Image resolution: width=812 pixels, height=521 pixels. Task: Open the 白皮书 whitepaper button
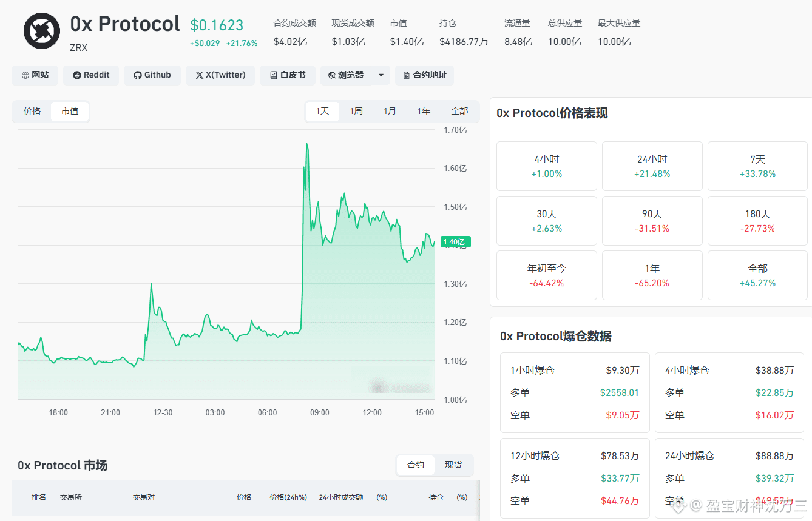[288, 75]
